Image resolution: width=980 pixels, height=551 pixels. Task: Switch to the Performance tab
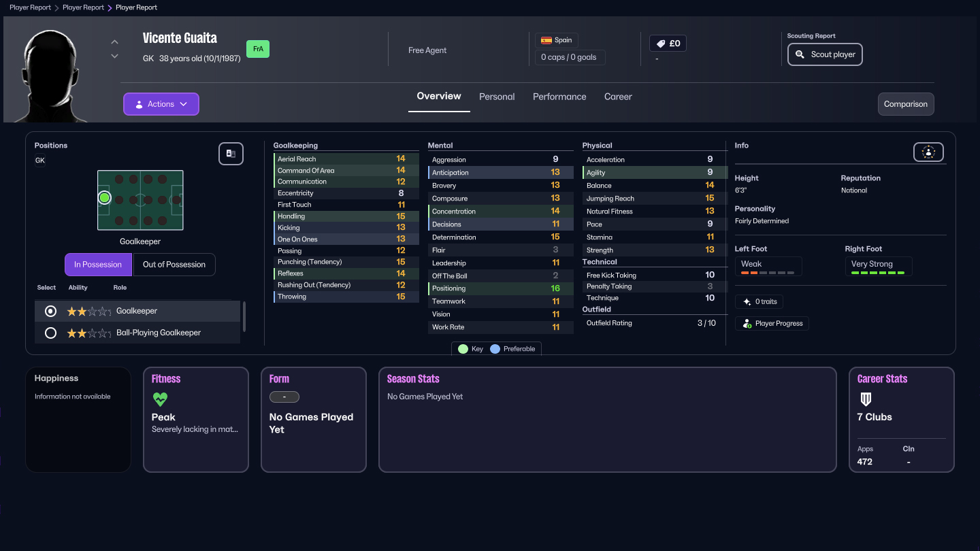pyautogui.click(x=559, y=97)
